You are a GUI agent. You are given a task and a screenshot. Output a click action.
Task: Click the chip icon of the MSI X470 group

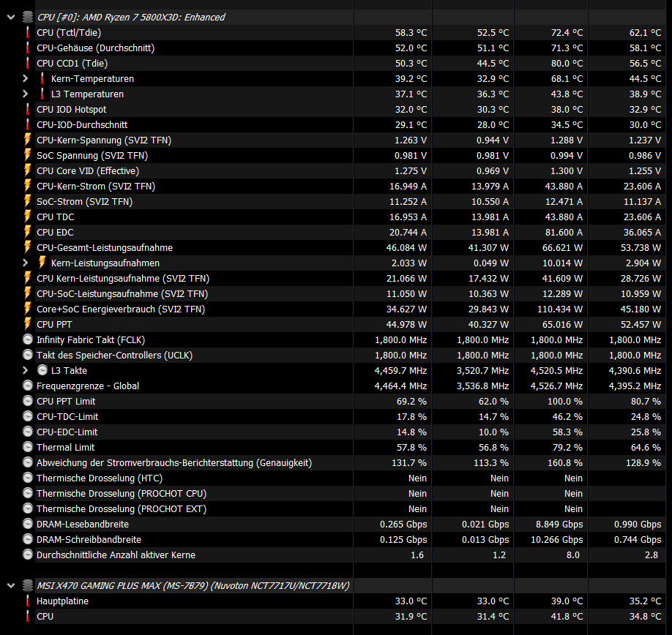pos(27,585)
